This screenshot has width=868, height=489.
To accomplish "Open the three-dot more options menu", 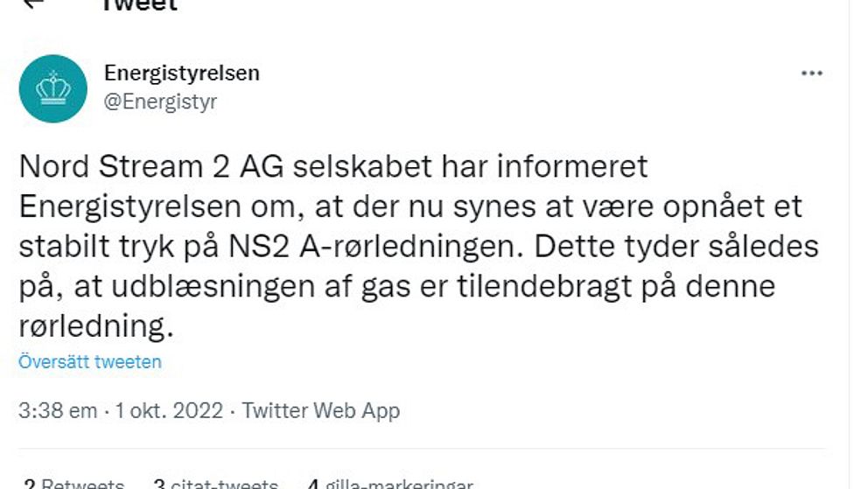I will pos(812,74).
